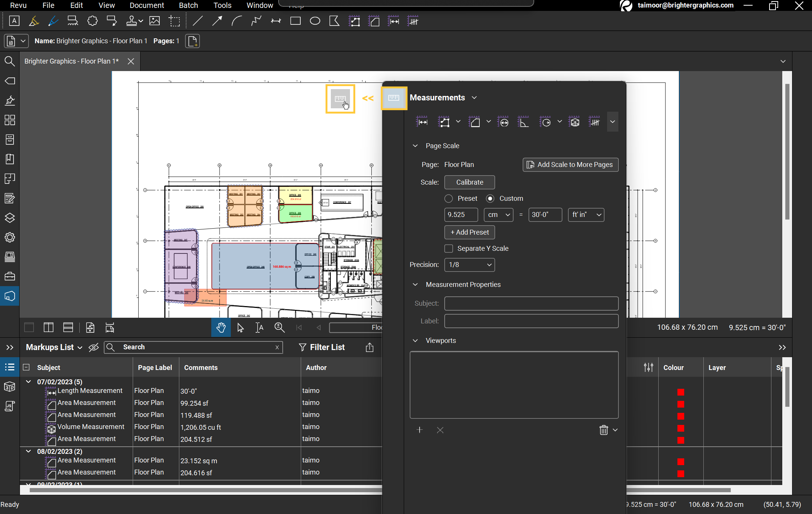The height and width of the screenshot is (514, 812).
Task: Select the Pan hand tool
Action: [221, 328]
